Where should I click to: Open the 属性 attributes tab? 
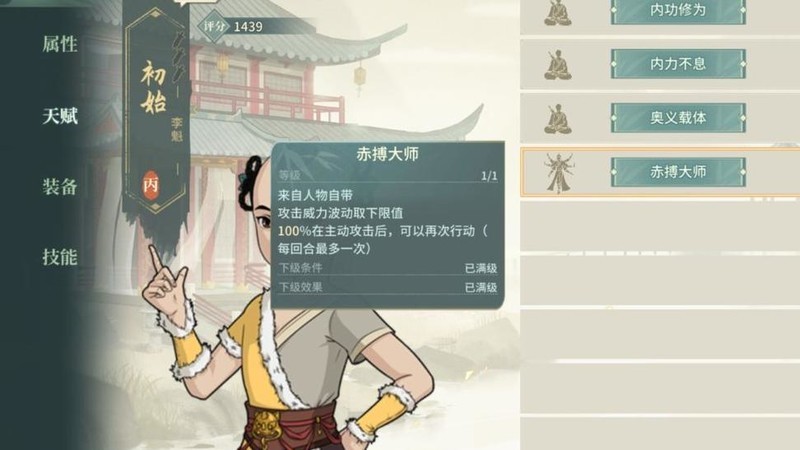(60, 44)
